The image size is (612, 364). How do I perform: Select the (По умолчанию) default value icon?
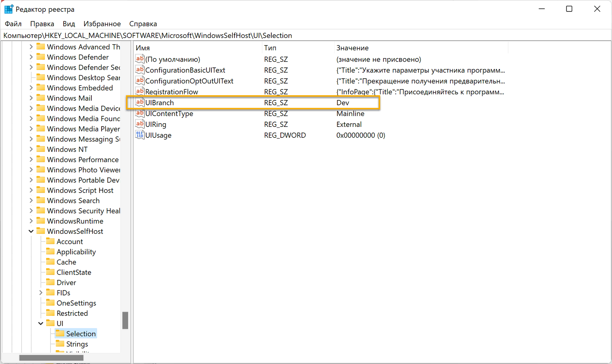(x=140, y=59)
